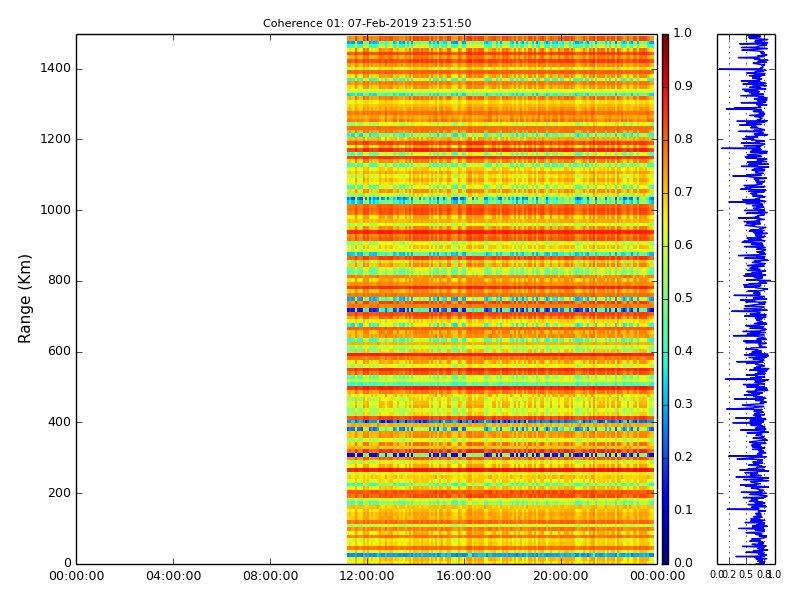Click the 08:00:00 time axis label

270,577
